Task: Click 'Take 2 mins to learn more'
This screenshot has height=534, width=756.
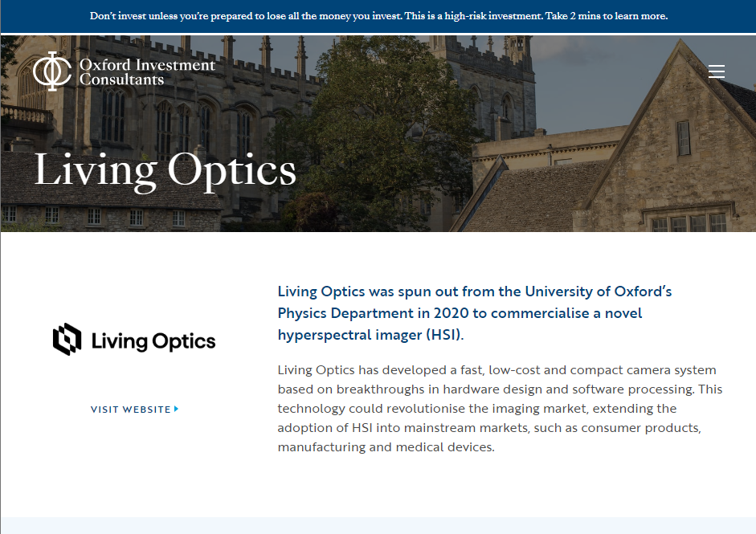Action: (607, 15)
